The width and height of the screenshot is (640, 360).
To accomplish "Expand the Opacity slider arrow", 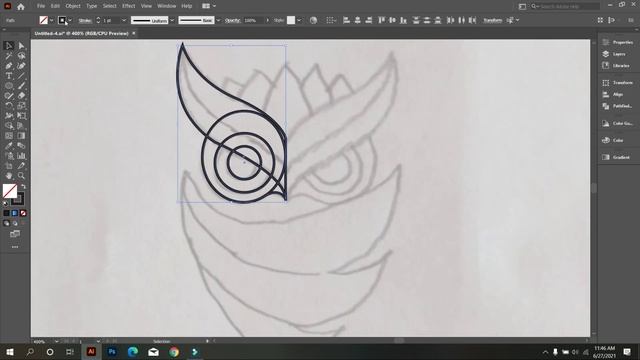I will pos(267,20).
